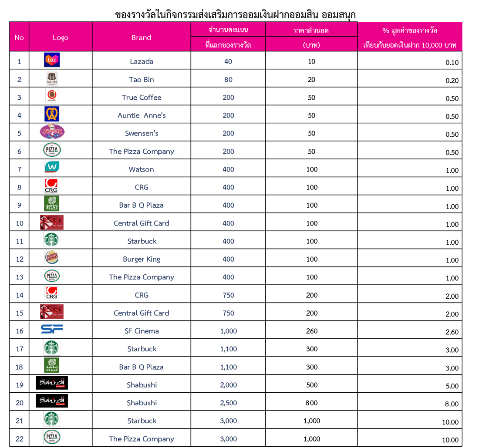The width and height of the screenshot is (479, 448).
Task: Click the Bar B Q Plaza logo in row 9
Action: [x=52, y=204]
